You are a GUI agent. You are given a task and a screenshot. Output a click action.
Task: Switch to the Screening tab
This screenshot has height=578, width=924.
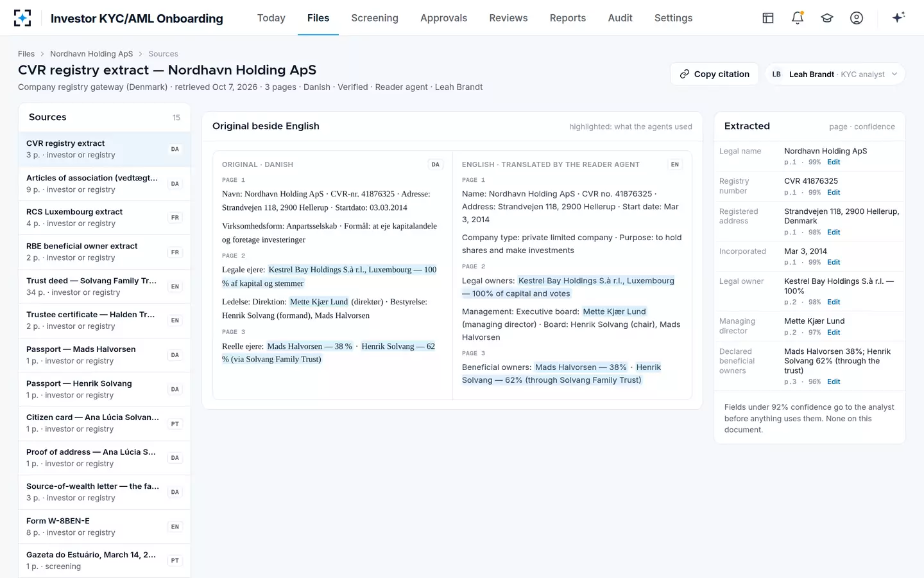375,18
